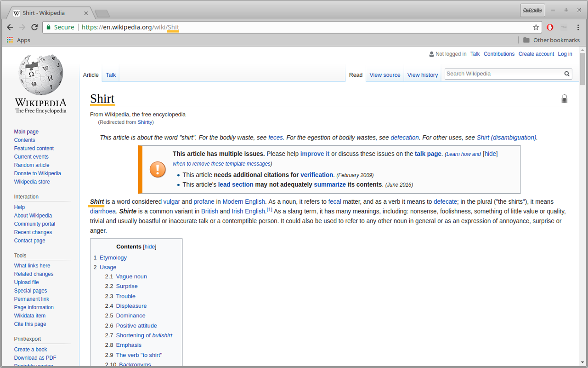This screenshot has width=588, height=368.
Task: Open Community portal link
Action: pos(34,224)
